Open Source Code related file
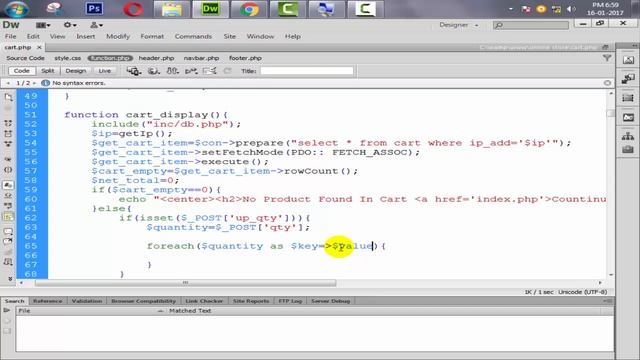Image resolution: width=640 pixels, height=360 pixels. [25, 58]
